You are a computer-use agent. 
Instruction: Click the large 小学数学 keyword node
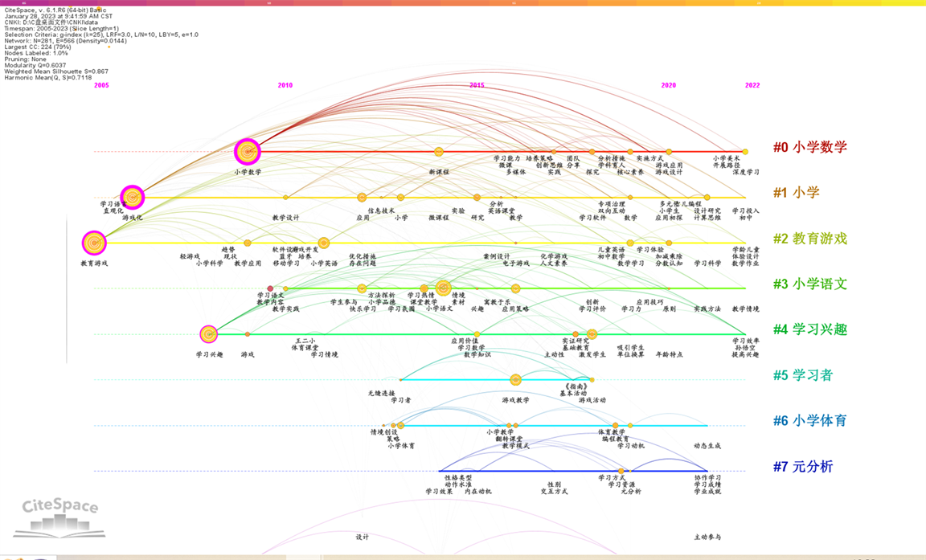248,151
